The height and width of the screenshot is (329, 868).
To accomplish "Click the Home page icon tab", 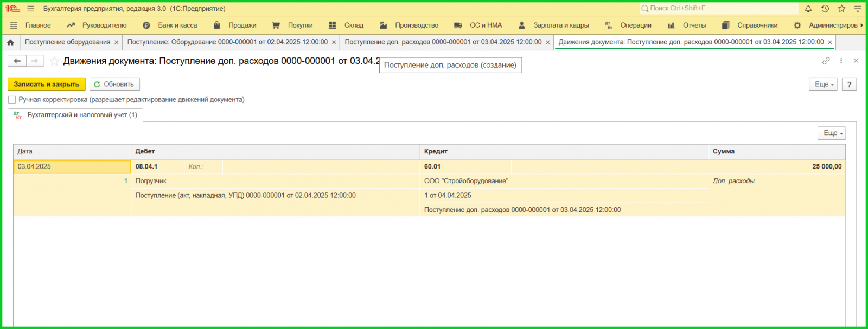I will 10,42.
